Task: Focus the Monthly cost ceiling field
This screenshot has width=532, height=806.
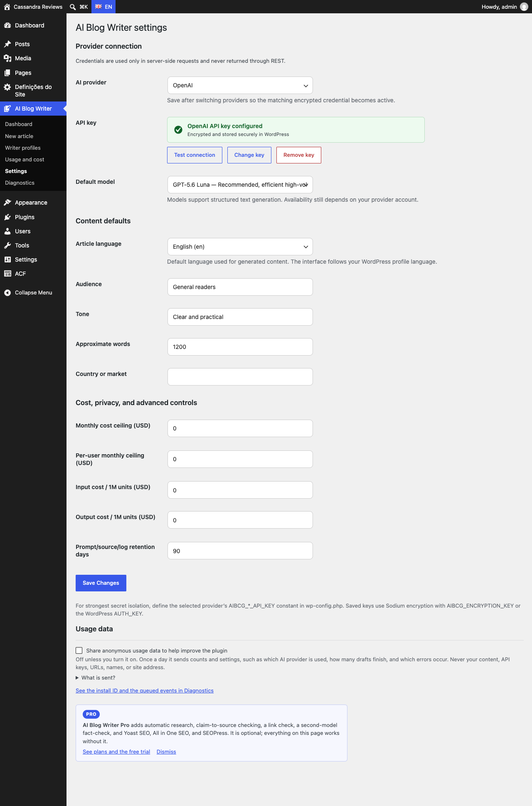Action: click(x=240, y=428)
